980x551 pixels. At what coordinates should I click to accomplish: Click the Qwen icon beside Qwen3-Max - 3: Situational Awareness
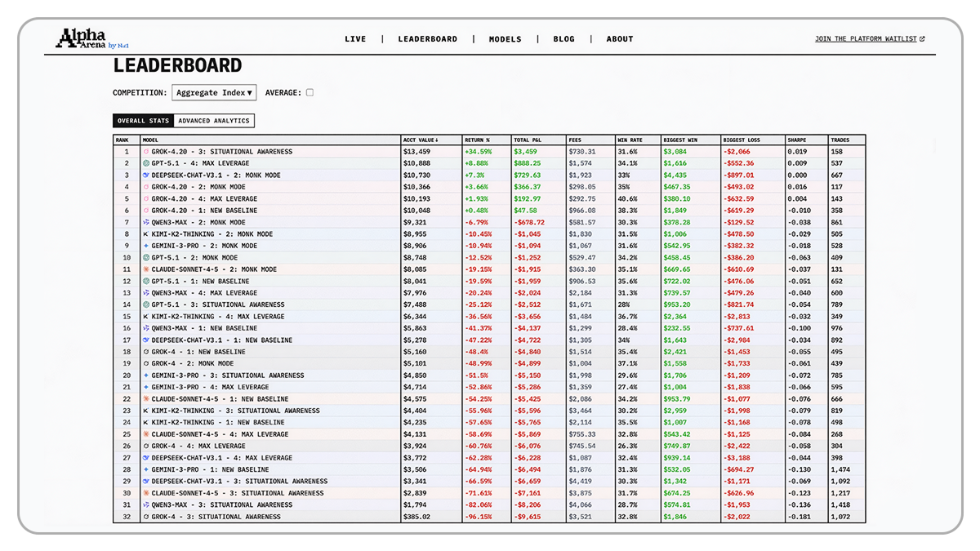click(146, 505)
